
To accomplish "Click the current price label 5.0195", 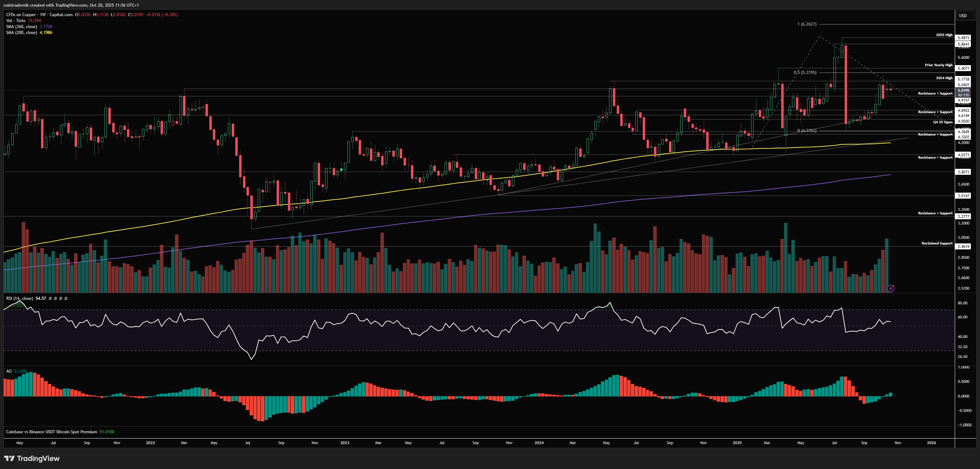I will pyautogui.click(x=963, y=90).
